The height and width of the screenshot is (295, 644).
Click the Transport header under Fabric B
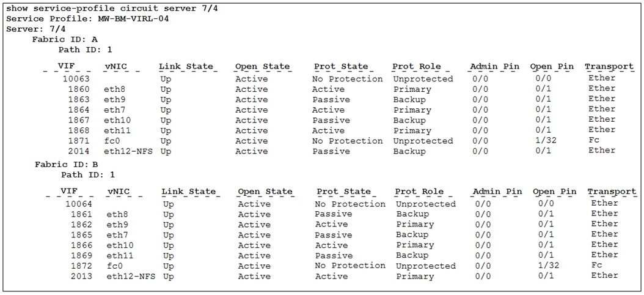click(x=611, y=192)
